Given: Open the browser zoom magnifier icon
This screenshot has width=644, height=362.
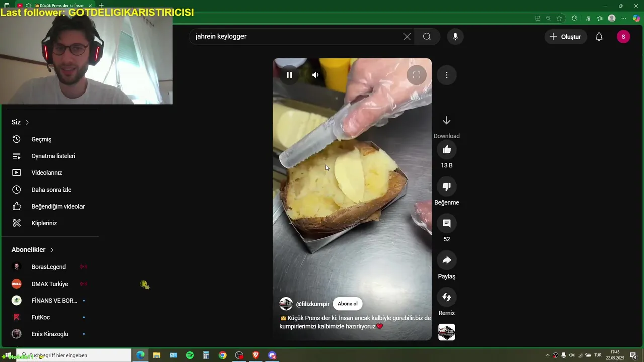Looking at the screenshot, I should tap(548, 18).
